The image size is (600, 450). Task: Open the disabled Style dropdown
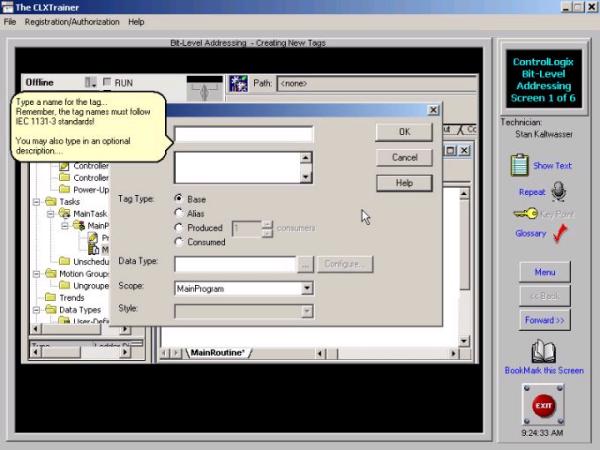point(307,311)
